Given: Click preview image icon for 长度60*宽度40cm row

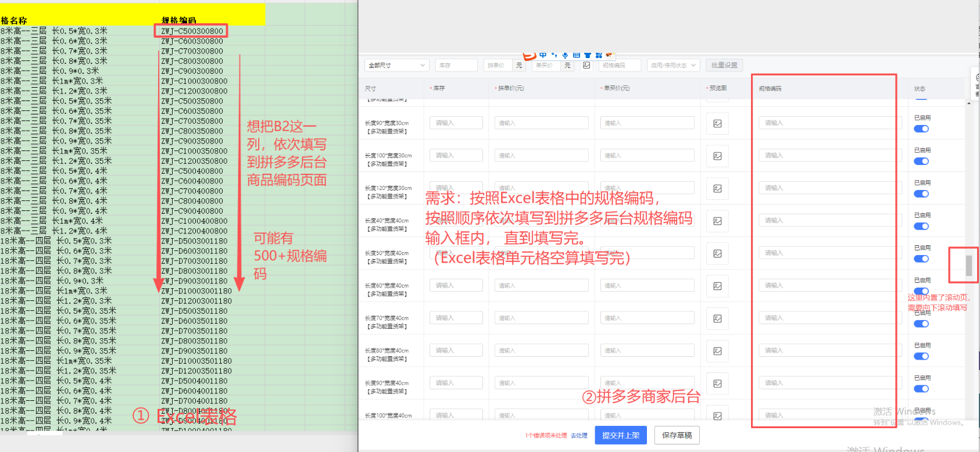Looking at the screenshot, I should pyautogui.click(x=717, y=286).
